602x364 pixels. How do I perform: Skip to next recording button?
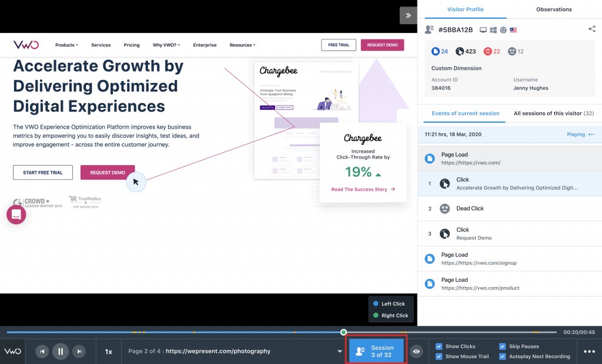coord(79,351)
